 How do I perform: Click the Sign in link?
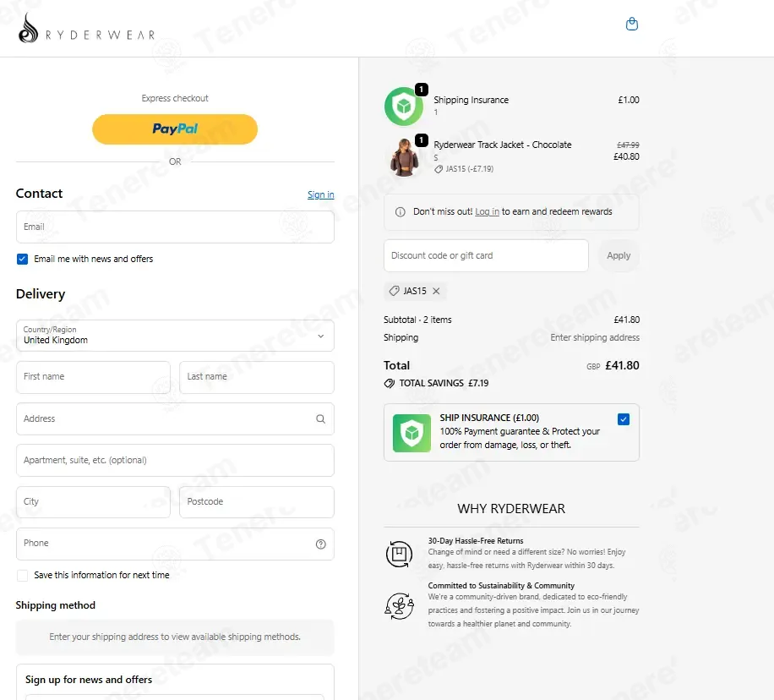tap(321, 194)
